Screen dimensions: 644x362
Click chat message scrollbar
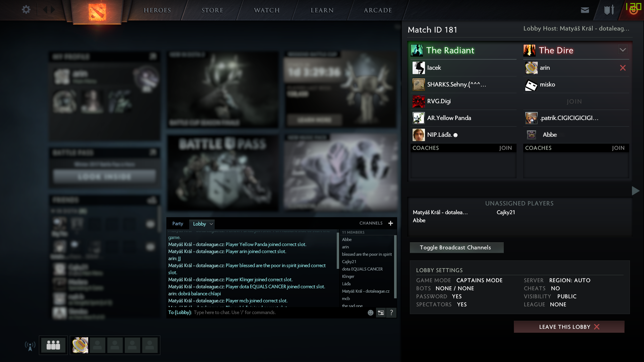click(x=337, y=250)
